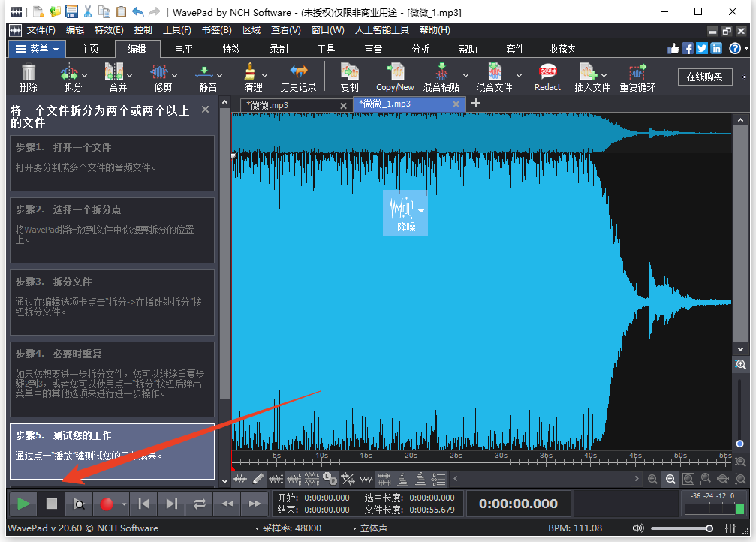Expand the 拆分 split dropdown arrow
This screenshot has height=542, width=756.
point(84,77)
